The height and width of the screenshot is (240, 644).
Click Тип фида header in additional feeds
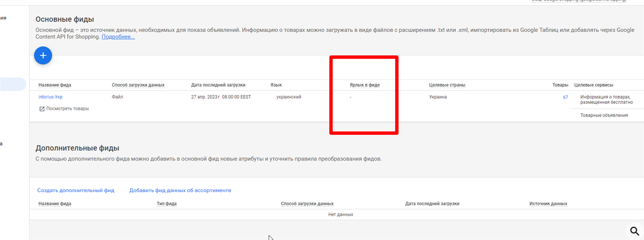(166, 204)
